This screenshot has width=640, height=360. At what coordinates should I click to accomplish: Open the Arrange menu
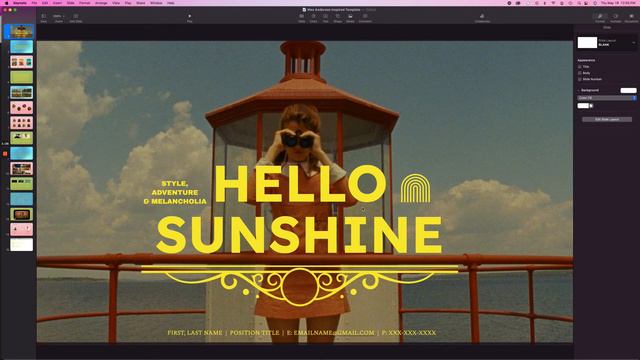[x=101, y=3]
